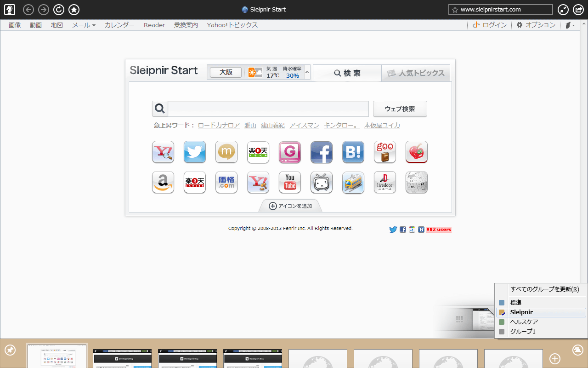
Task: Reload the page with the refresh icon
Action: point(59,9)
